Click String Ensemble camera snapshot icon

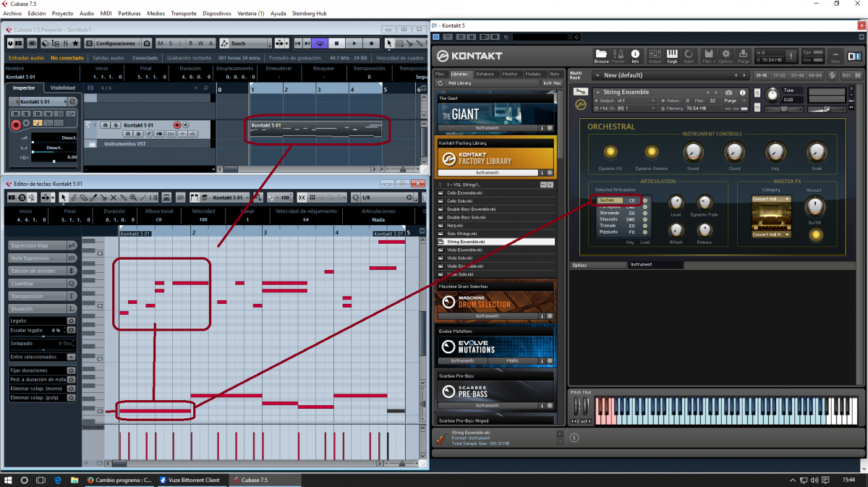[x=729, y=93]
